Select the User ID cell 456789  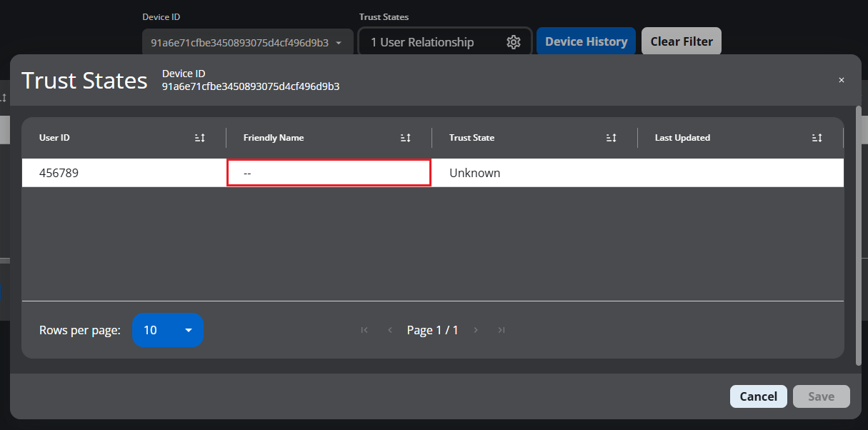124,173
